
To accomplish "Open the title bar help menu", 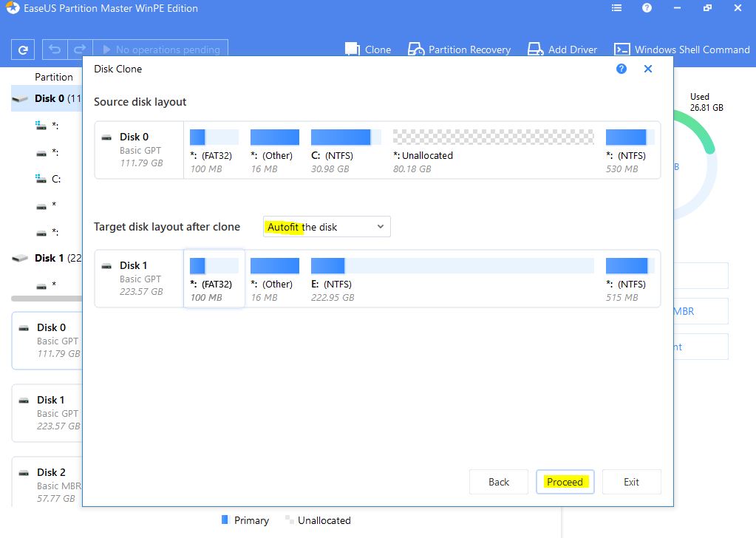I will [x=647, y=9].
